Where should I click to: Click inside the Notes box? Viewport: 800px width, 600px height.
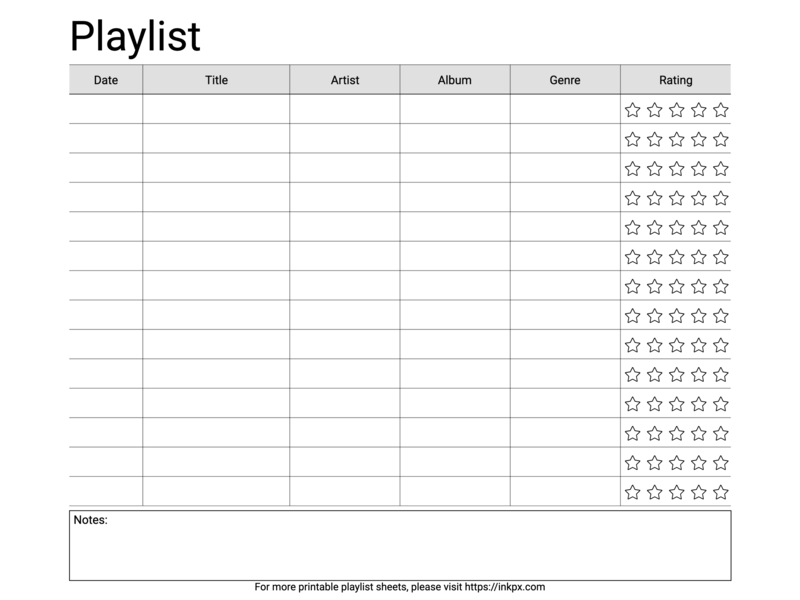point(400,550)
